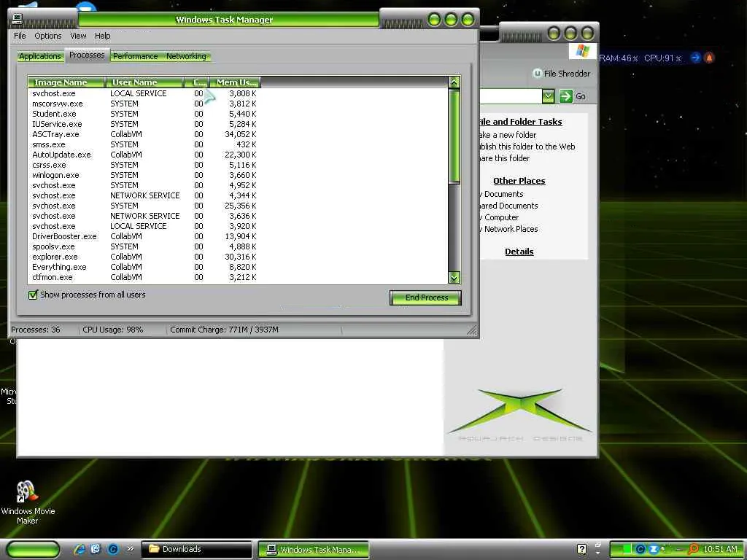Select the mscorsvw.exe process
The height and width of the screenshot is (560, 747).
pos(144,104)
